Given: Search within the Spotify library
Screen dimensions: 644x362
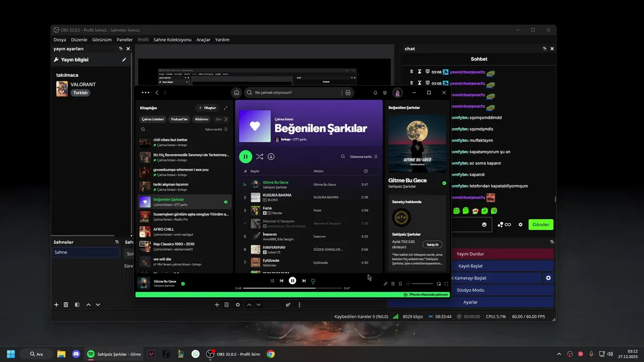Looking at the screenshot, I should click(143, 129).
